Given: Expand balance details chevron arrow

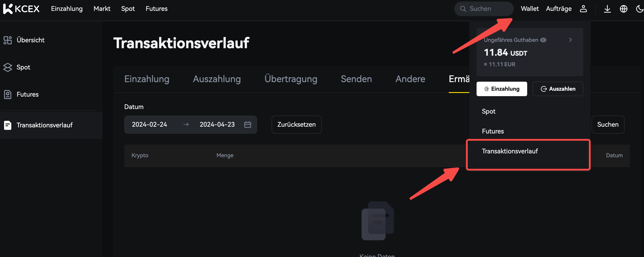Looking at the screenshot, I should [571, 40].
